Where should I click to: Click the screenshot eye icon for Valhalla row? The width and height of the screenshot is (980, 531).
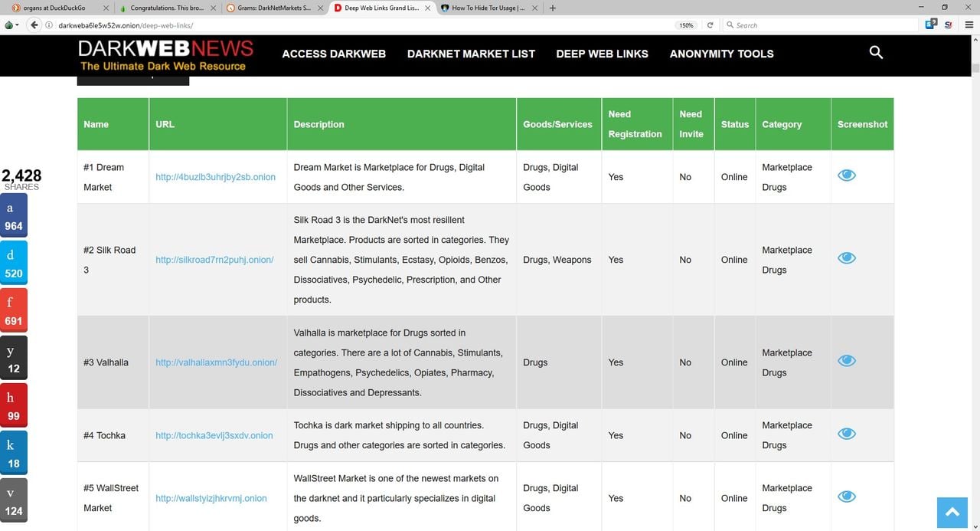[x=846, y=361]
